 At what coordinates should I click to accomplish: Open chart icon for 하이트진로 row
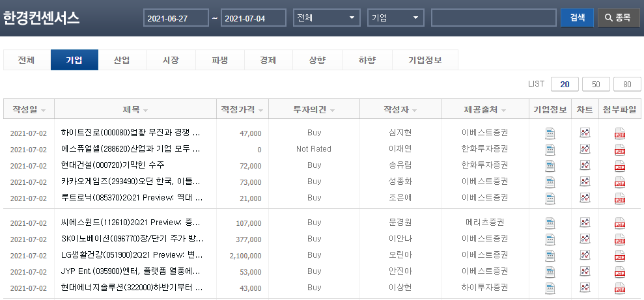(x=585, y=133)
